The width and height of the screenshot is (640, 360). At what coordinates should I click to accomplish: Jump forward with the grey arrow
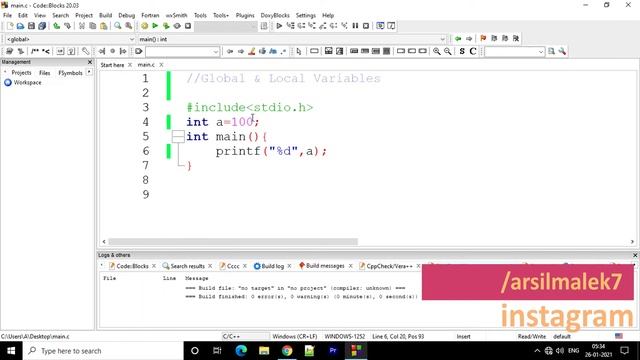click(x=469, y=39)
